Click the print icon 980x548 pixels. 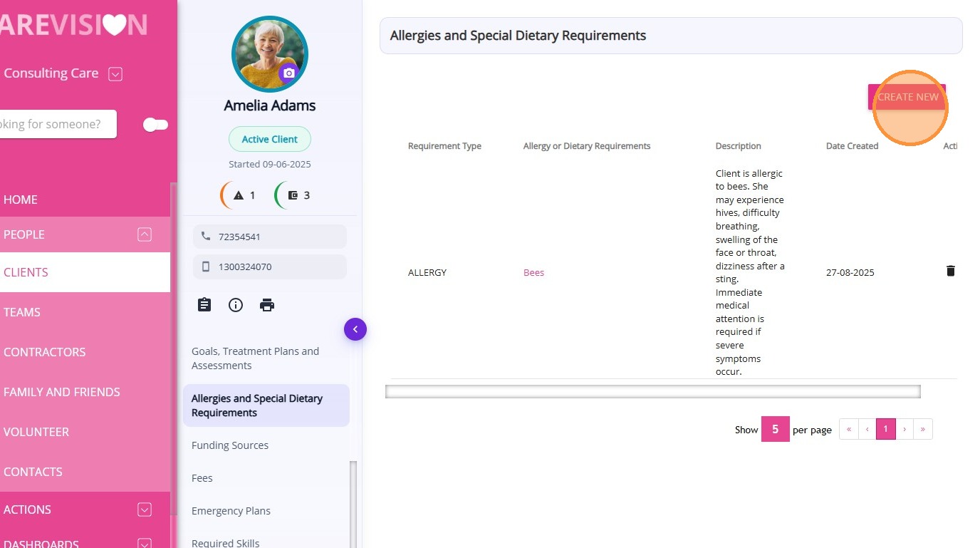(267, 305)
